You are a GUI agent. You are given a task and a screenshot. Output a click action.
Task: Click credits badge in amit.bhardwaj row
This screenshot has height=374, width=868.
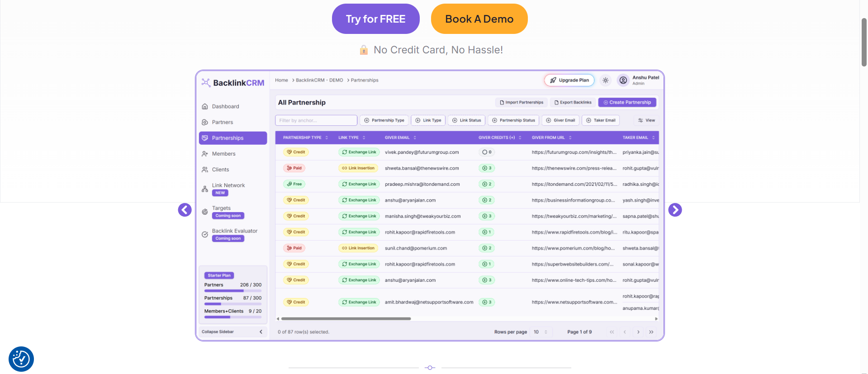487,302
